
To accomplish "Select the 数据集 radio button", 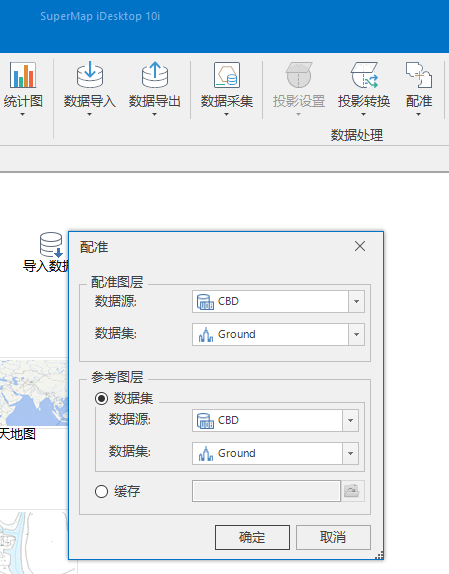I will click(x=101, y=398).
